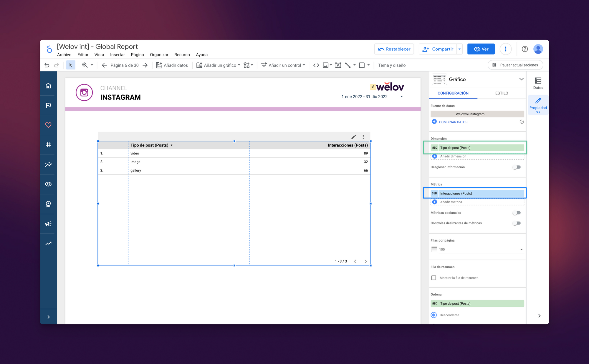Open Añadir un control dropdown

coord(283,65)
